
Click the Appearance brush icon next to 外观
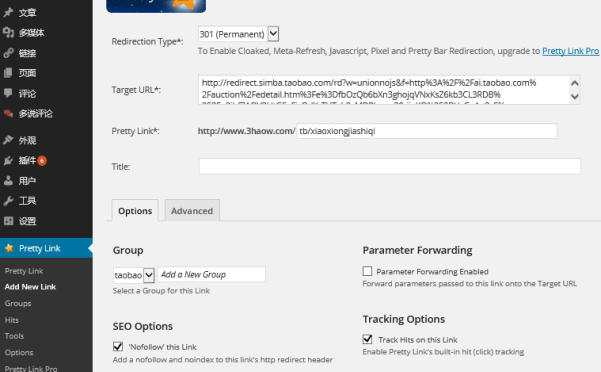(x=8, y=140)
